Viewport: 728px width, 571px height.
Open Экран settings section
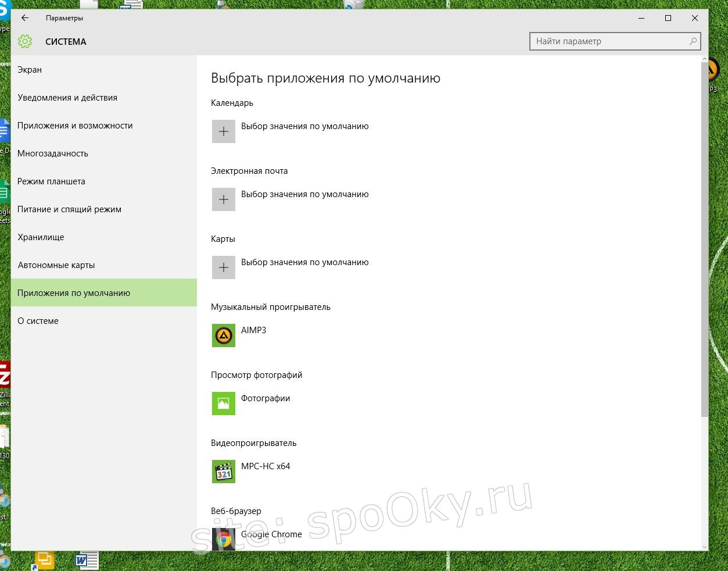point(104,70)
